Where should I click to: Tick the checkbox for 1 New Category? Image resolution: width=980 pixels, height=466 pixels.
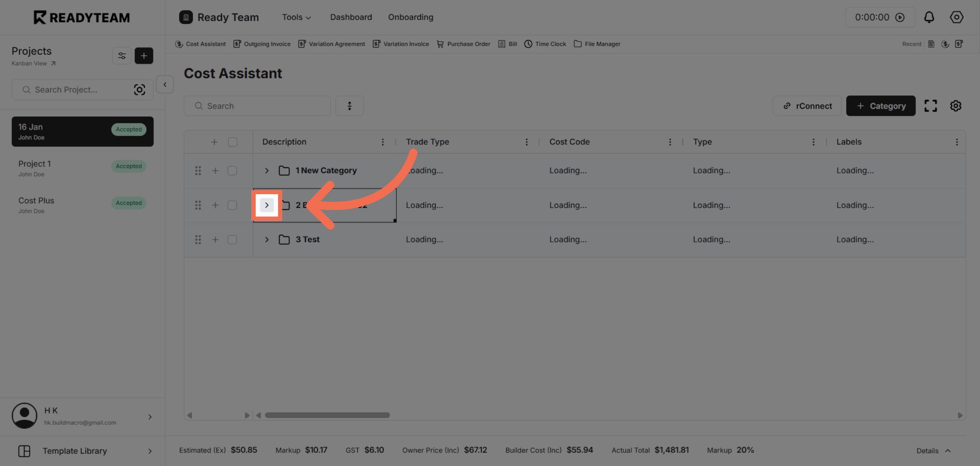coord(232,170)
